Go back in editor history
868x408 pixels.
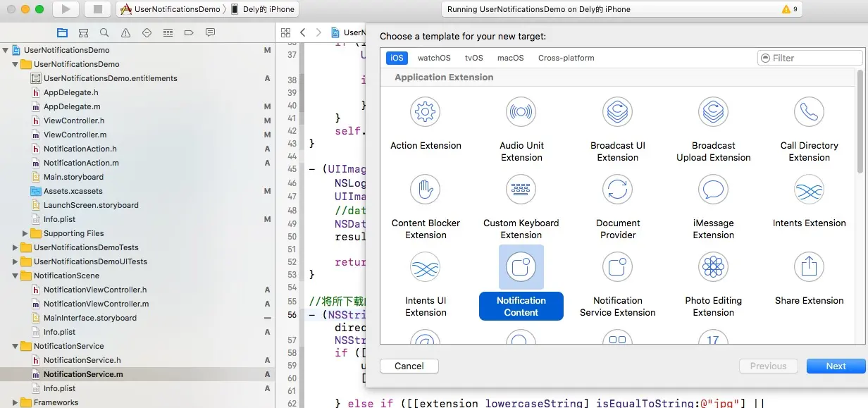303,32
